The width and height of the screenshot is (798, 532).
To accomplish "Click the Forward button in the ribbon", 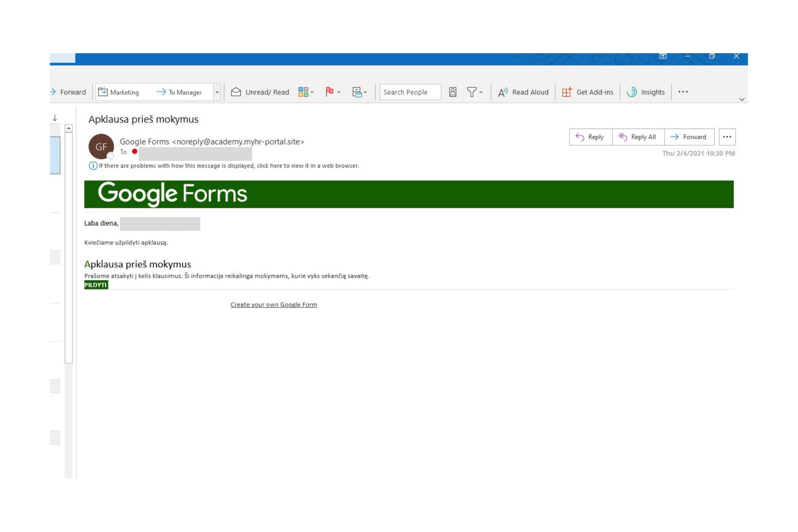I will point(68,92).
